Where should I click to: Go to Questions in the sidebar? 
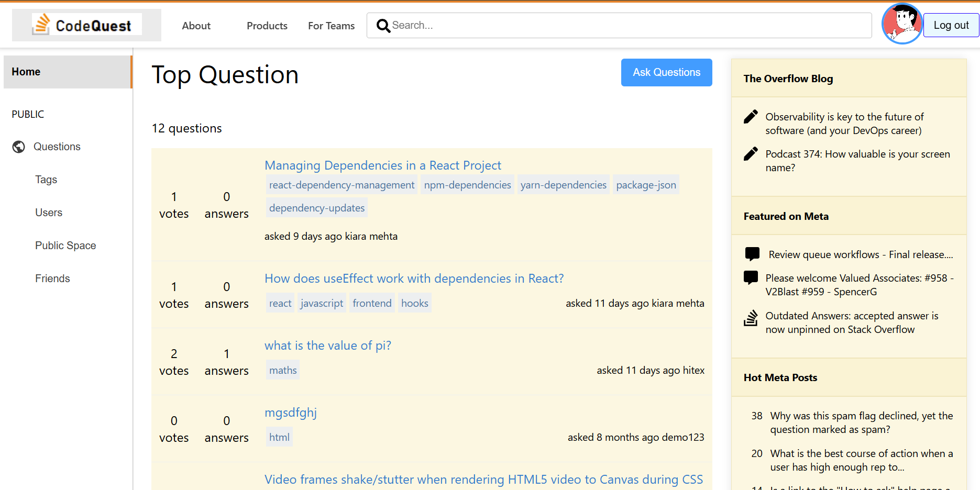tap(57, 147)
